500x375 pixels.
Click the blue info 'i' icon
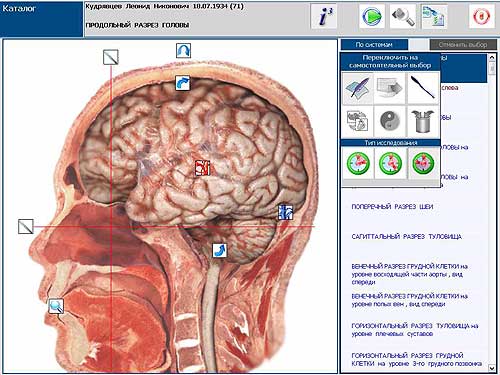tap(323, 16)
